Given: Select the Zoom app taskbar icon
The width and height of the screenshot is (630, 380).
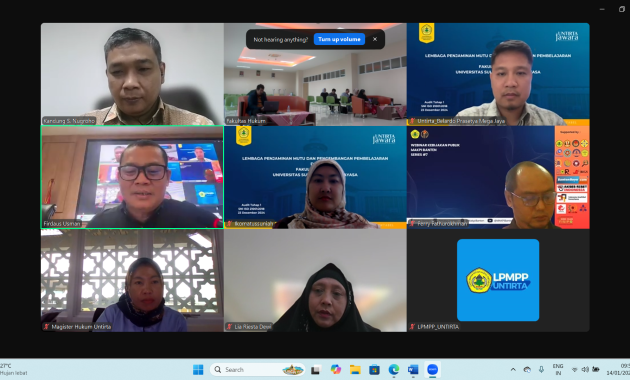Looking at the screenshot, I should point(432,370).
